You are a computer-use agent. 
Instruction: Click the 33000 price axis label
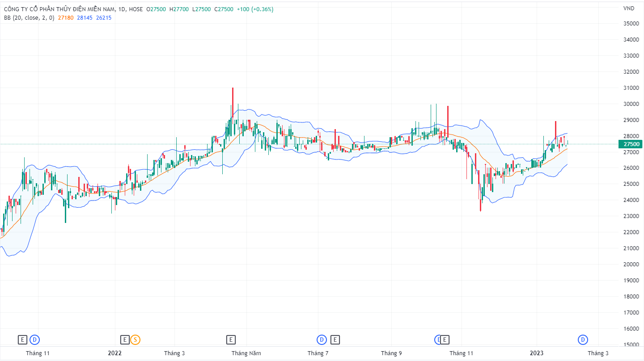631,55
